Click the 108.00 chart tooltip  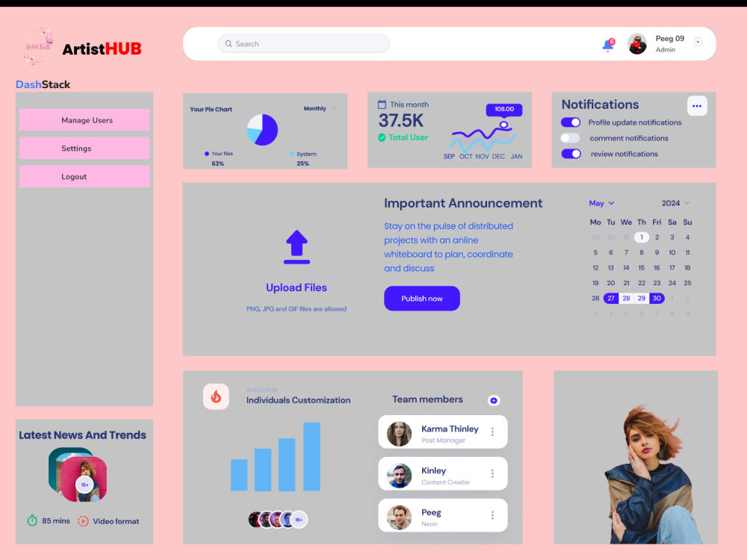(x=504, y=109)
